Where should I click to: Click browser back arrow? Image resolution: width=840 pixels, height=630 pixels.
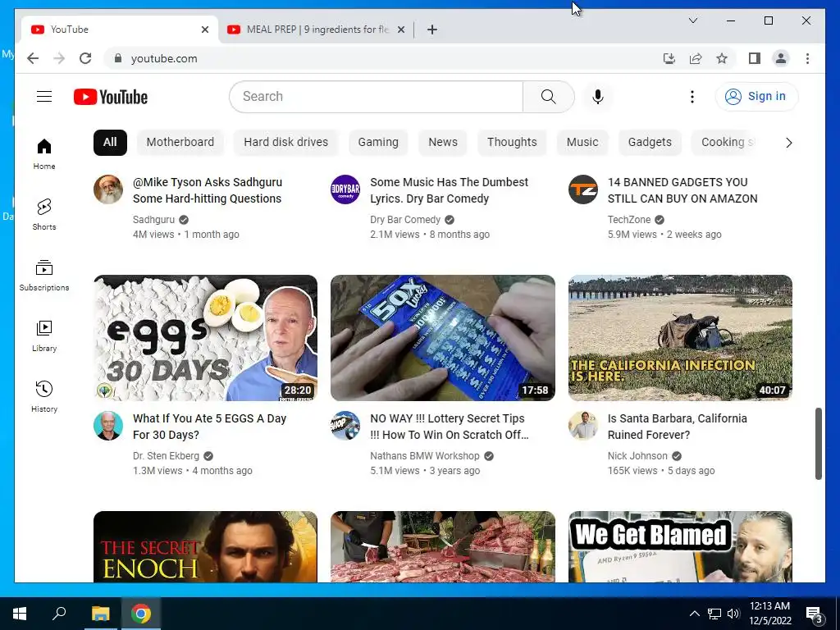point(33,58)
